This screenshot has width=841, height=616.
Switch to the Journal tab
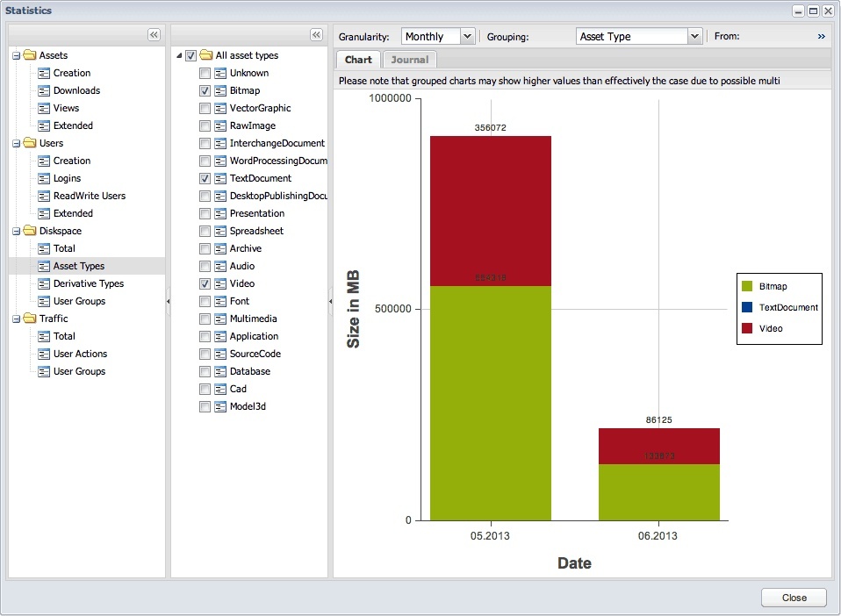point(410,60)
